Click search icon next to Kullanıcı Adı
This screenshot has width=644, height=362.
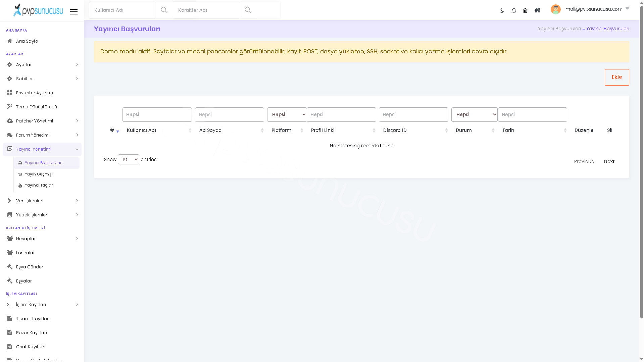[164, 10]
